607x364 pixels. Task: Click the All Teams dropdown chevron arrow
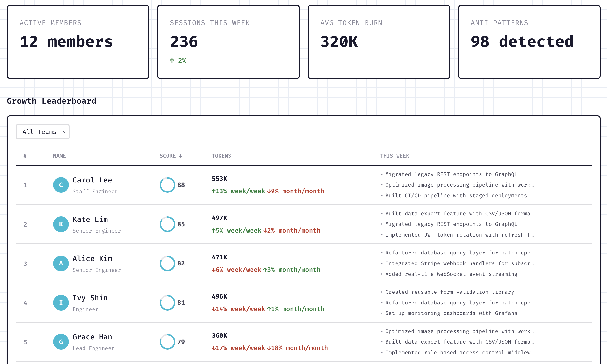tap(65, 132)
